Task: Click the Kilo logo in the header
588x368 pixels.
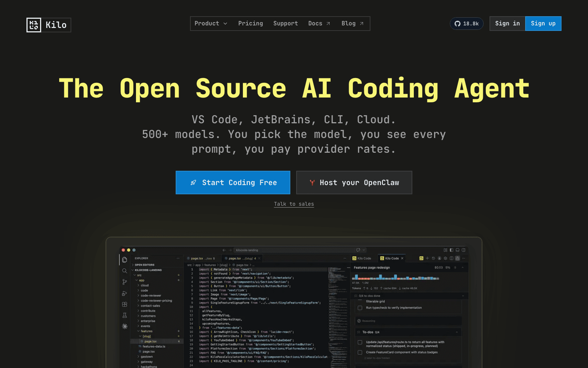Action: [x=49, y=25]
